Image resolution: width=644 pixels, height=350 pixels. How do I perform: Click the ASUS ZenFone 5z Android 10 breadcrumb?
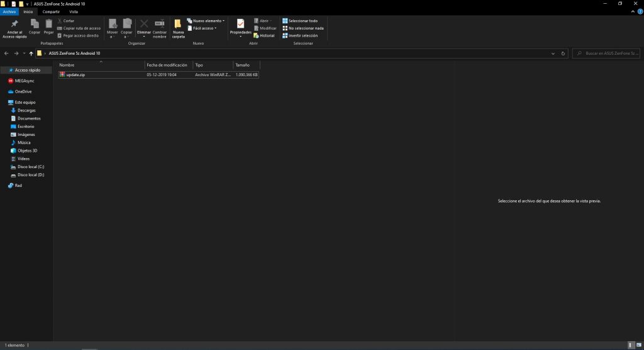click(x=74, y=53)
